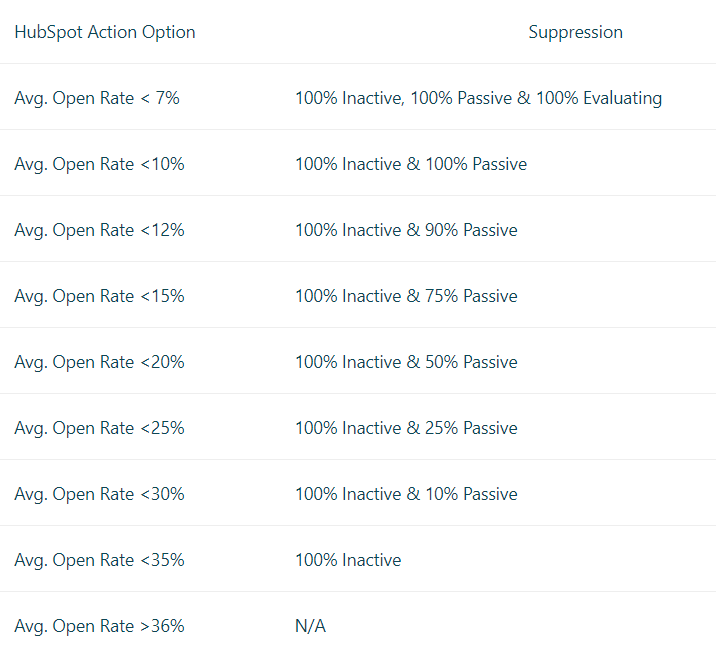Click the HubSpot Action Option column header

coord(105,32)
